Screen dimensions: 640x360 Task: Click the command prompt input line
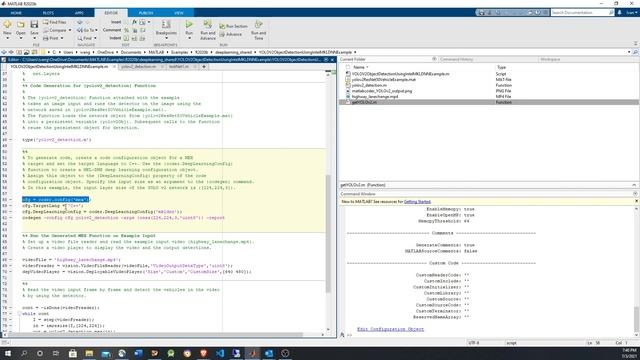tap(490, 335)
